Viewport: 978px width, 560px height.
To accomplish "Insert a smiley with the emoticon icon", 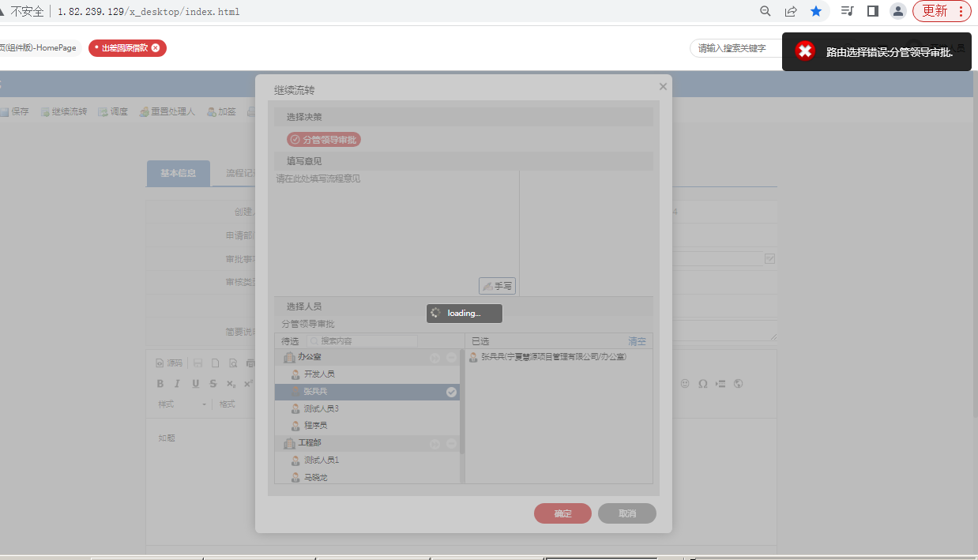I will point(685,384).
